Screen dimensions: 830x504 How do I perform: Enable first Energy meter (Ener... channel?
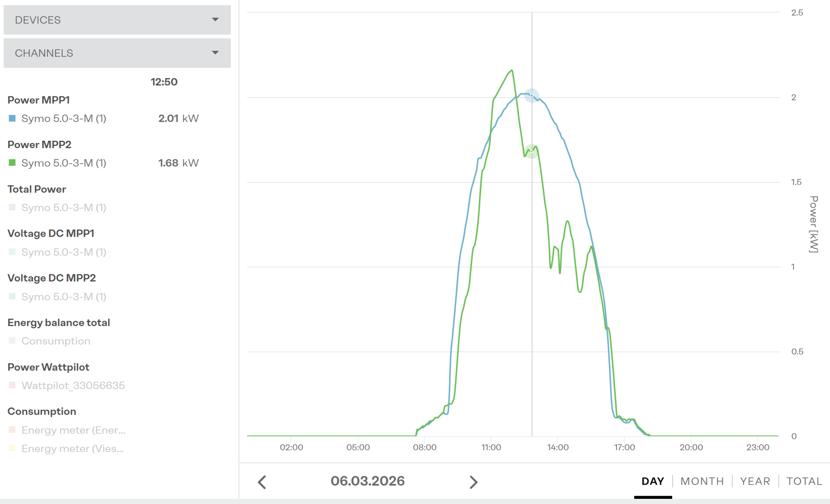pyautogui.click(x=73, y=430)
